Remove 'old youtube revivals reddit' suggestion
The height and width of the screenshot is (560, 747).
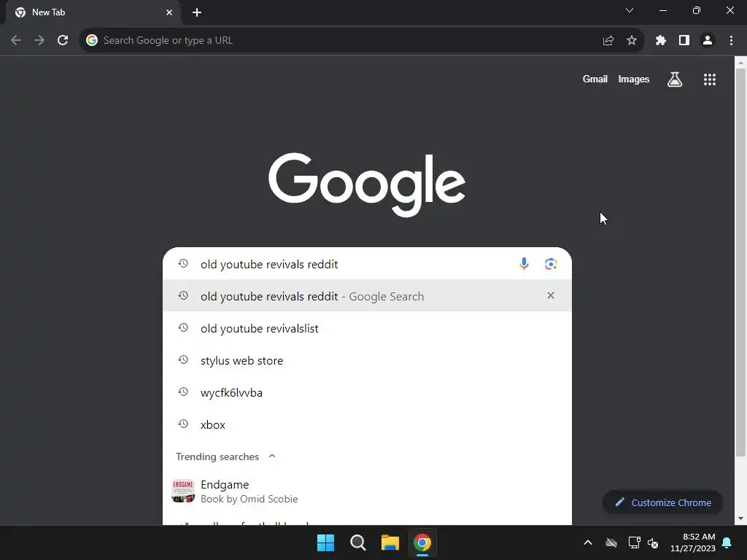pos(551,296)
